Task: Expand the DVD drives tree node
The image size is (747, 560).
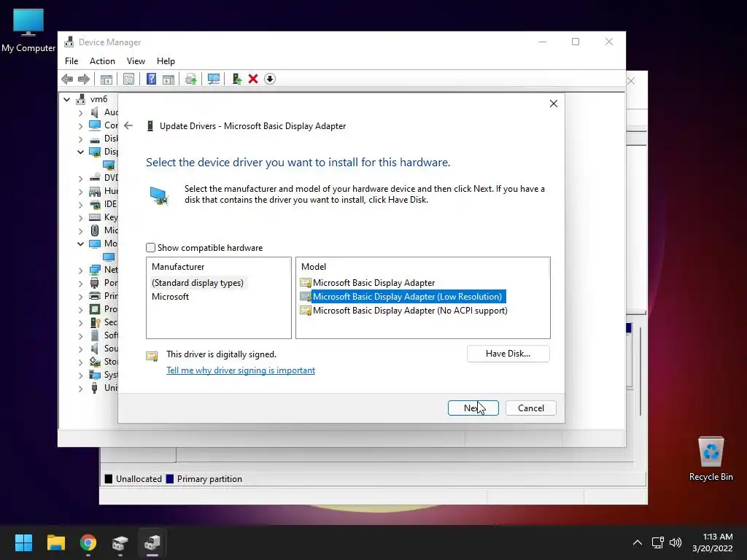Action: (x=80, y=178)
